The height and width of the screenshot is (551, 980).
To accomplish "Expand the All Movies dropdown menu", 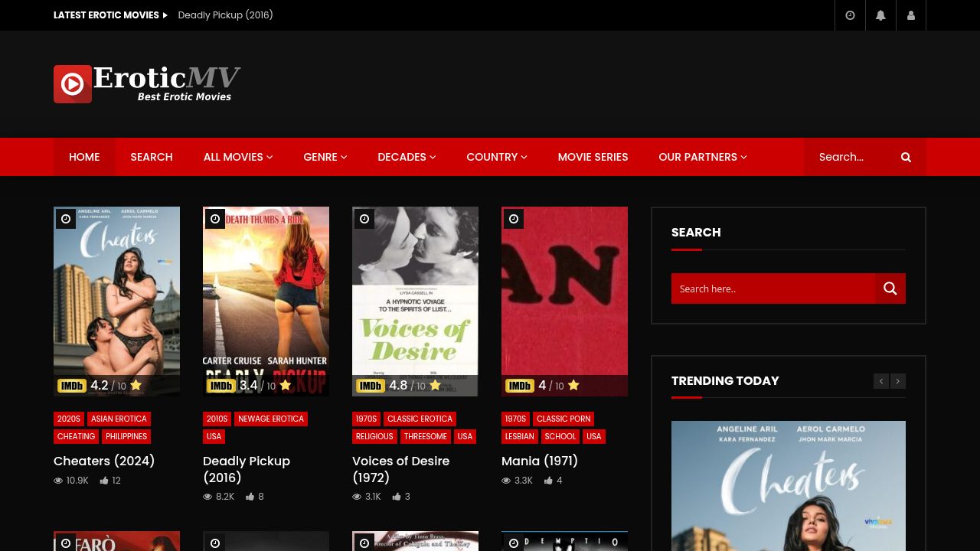I will 238,157.
